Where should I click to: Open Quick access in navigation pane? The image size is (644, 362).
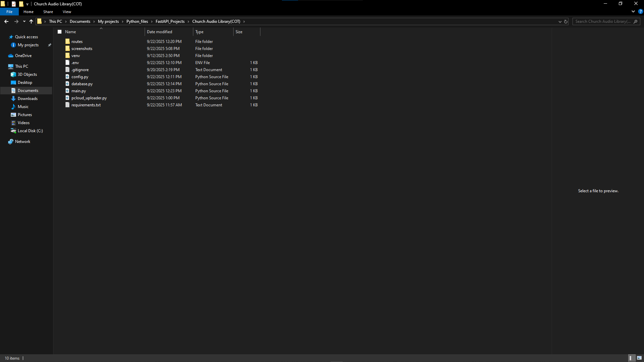point(26,37)
